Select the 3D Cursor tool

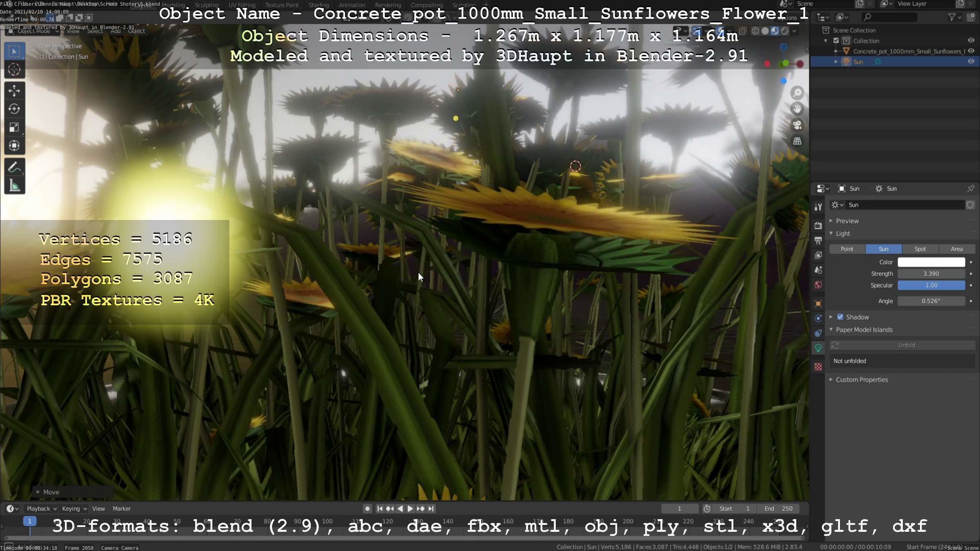(14, 70)
